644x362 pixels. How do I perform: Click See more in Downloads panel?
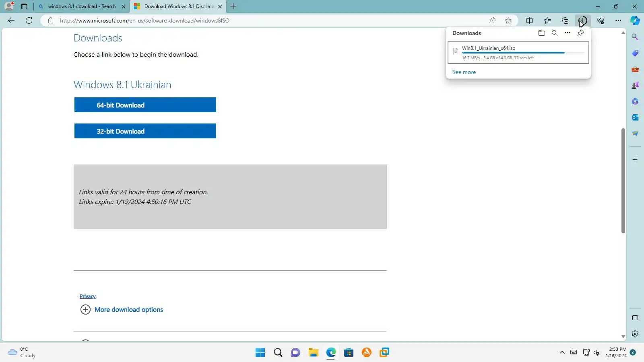tap(464, 72)
